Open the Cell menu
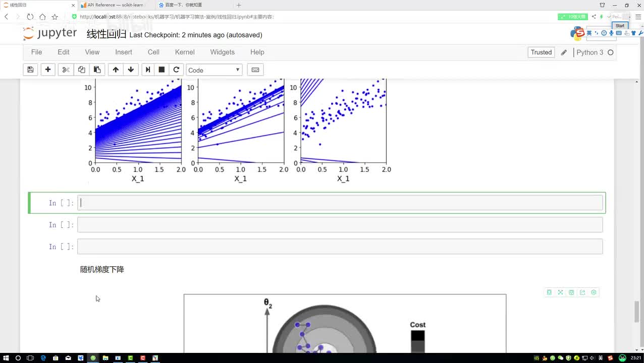This screenshot has height=363, width=644. click(153, 52)
